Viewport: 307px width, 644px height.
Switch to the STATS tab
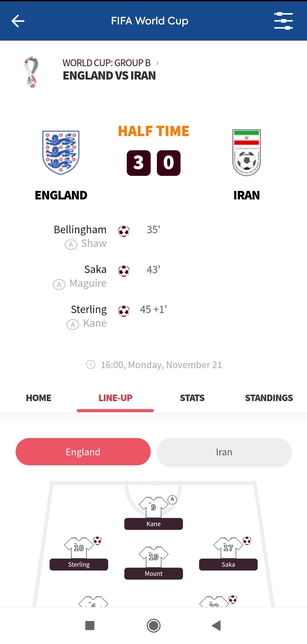click(192, 398)
